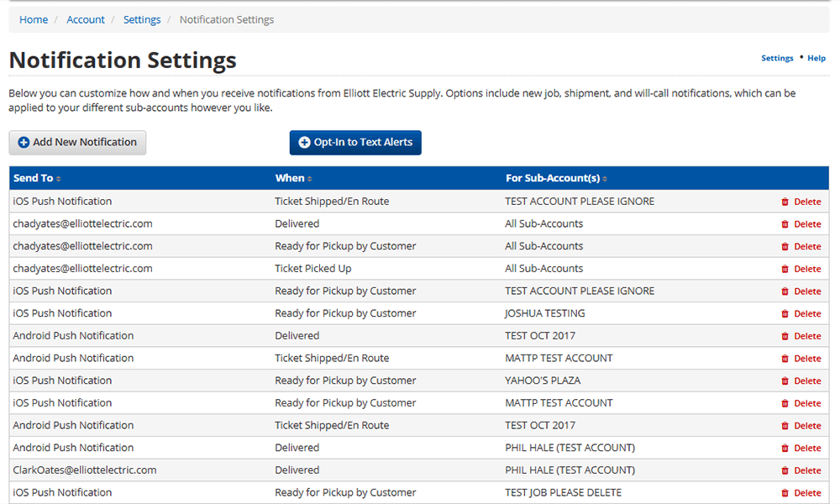This screenshot has height=504, width=840.
Task: Click trash icon in TEST JOB PLEASE DELETE row
Action: click(785, 493)
